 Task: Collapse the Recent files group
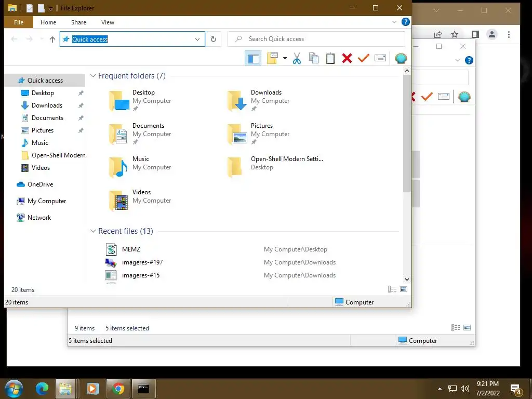pyautogui.click(x=93, y=231)
